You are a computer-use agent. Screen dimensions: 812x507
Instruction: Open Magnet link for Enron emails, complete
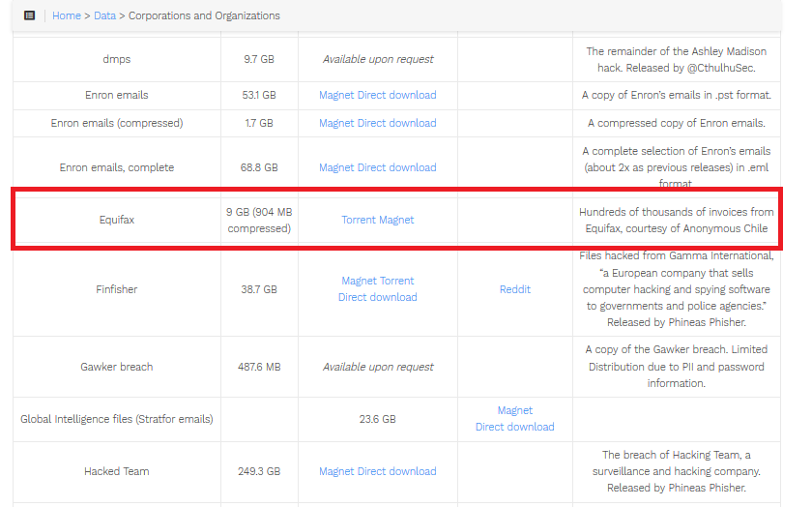336,167
